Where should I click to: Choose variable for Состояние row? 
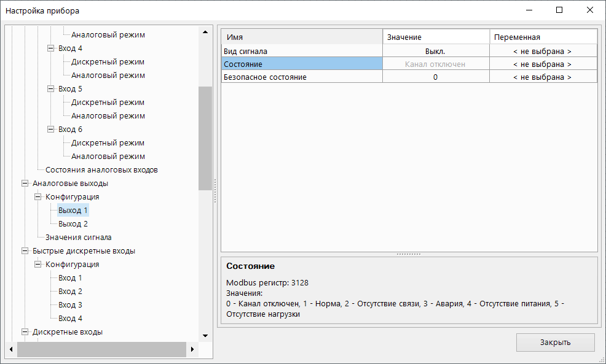point(542,64)
